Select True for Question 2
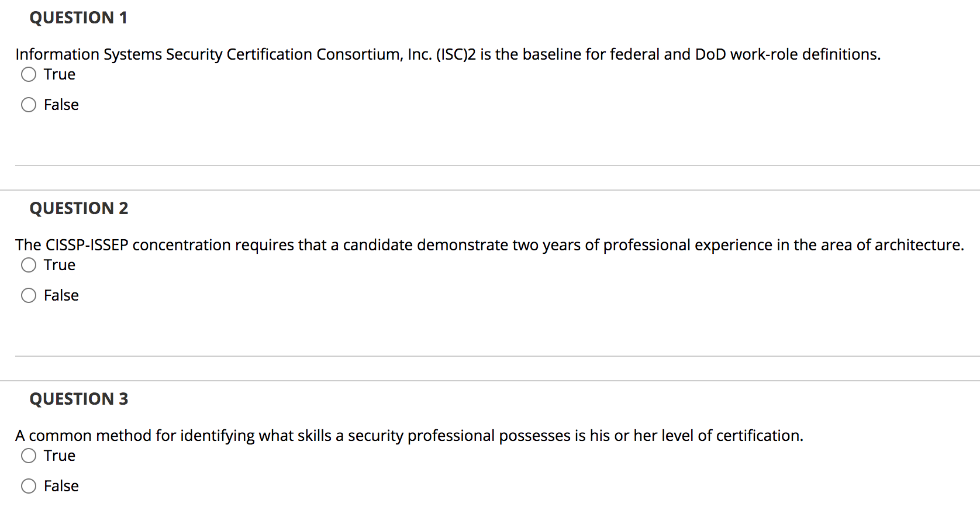This screenshot has width=980, height=517. coord(28,265)
